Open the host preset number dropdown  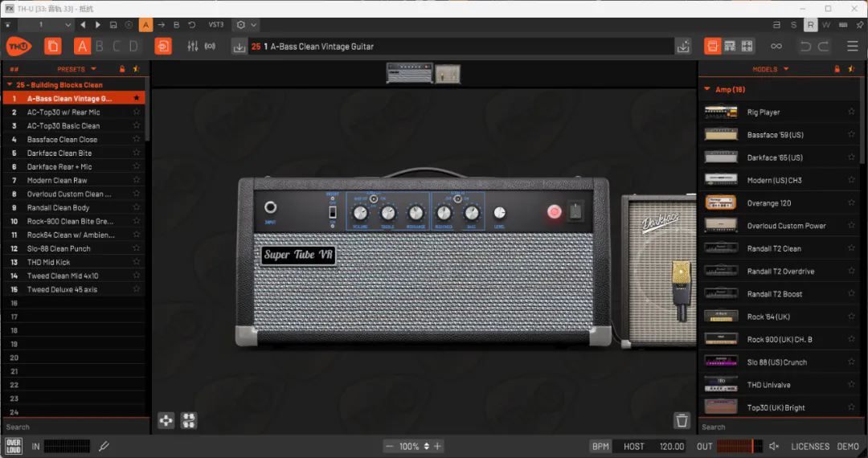[x=46, y=25]
